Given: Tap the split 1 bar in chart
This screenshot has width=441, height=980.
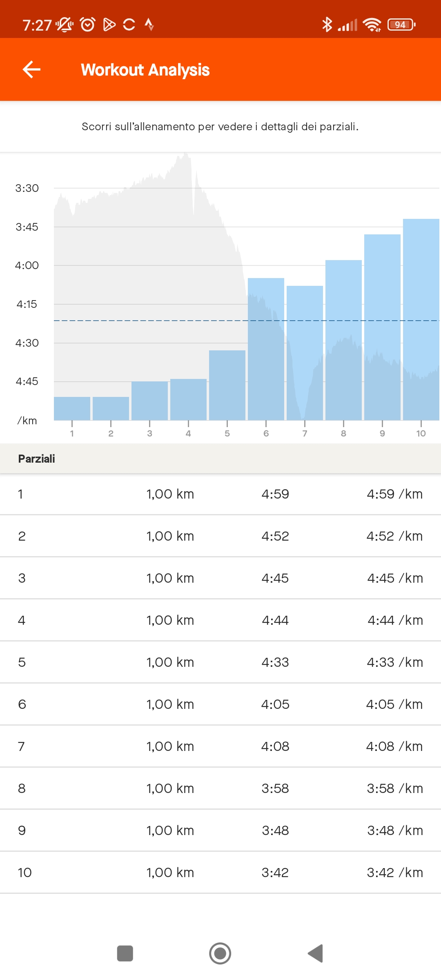Looking at the screenshot, I should [72, 408].
